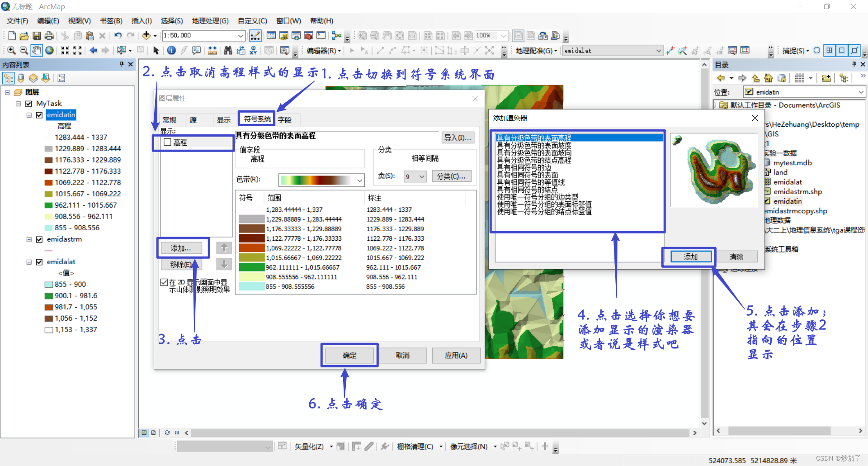
Task: Uncheck the 高程 renderer checkbox
Action: (167, 142)
